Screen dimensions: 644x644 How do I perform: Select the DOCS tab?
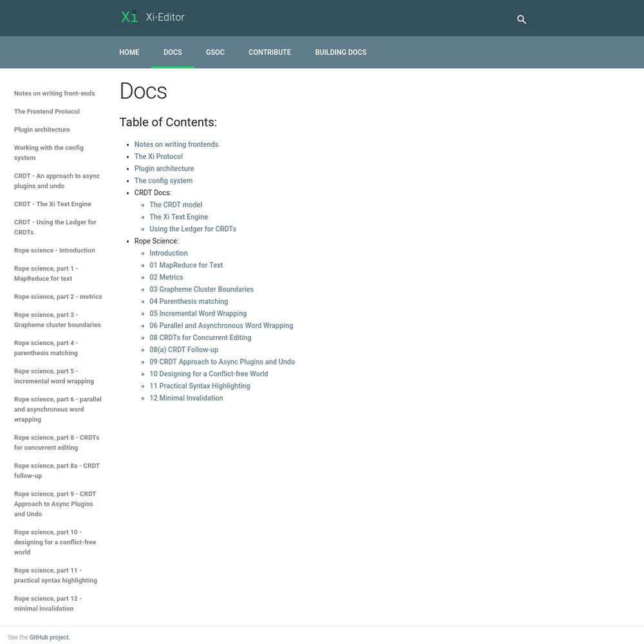point(173,52)
